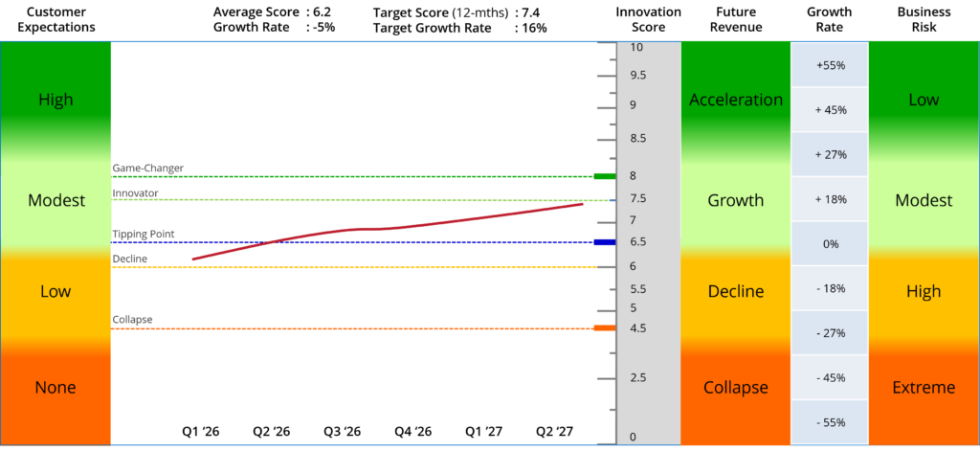Click the blue Tipping Point marker at 6.5
Image resolution: width=980 pixels, height=451 pixels.
coord(603,242)
